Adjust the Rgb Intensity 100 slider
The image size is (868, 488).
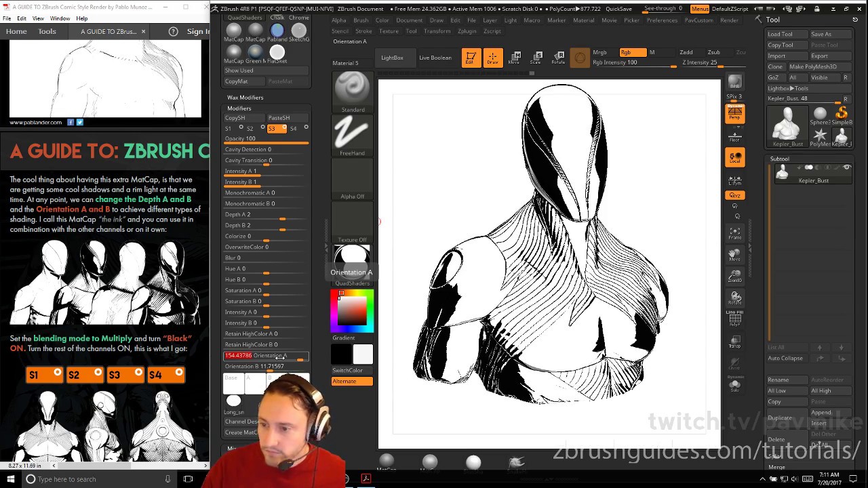[633, 63]
